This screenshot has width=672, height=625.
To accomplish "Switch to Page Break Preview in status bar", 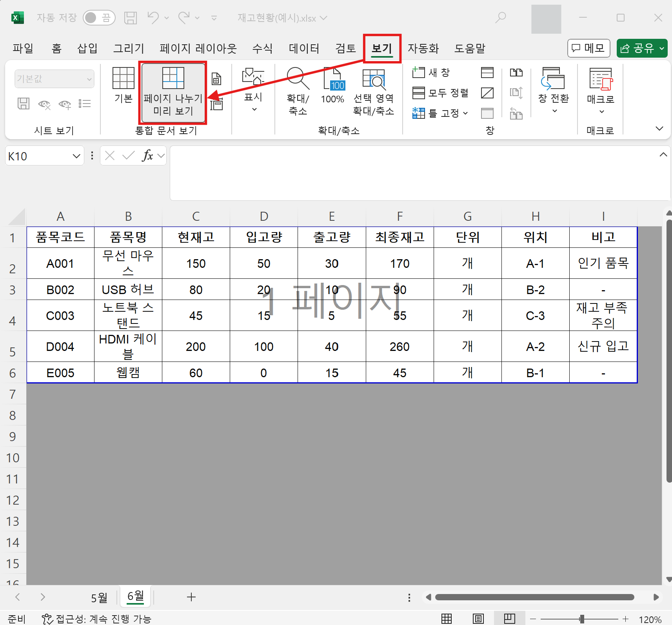I will coord(509,619).
